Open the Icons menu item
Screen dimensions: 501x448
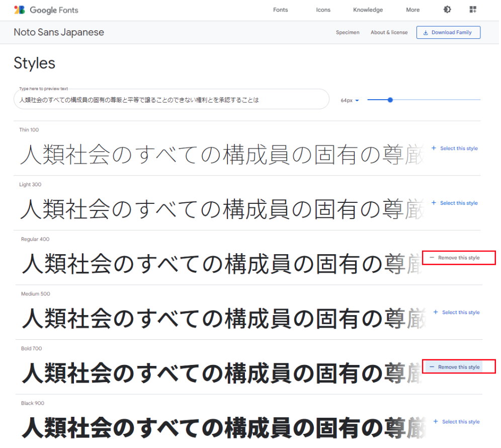[x=323, y=10]
